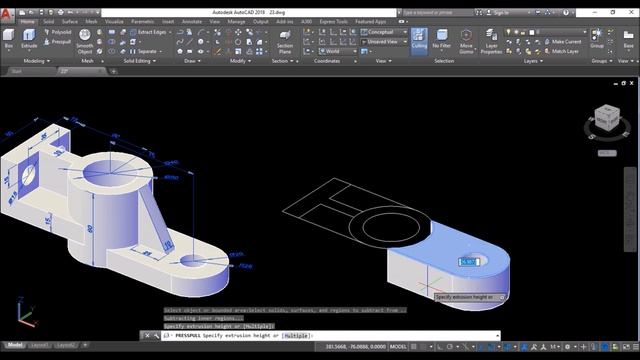Click the Multiple option in command line
This screenshot has width=640, height=360.
tap(296, 336)
